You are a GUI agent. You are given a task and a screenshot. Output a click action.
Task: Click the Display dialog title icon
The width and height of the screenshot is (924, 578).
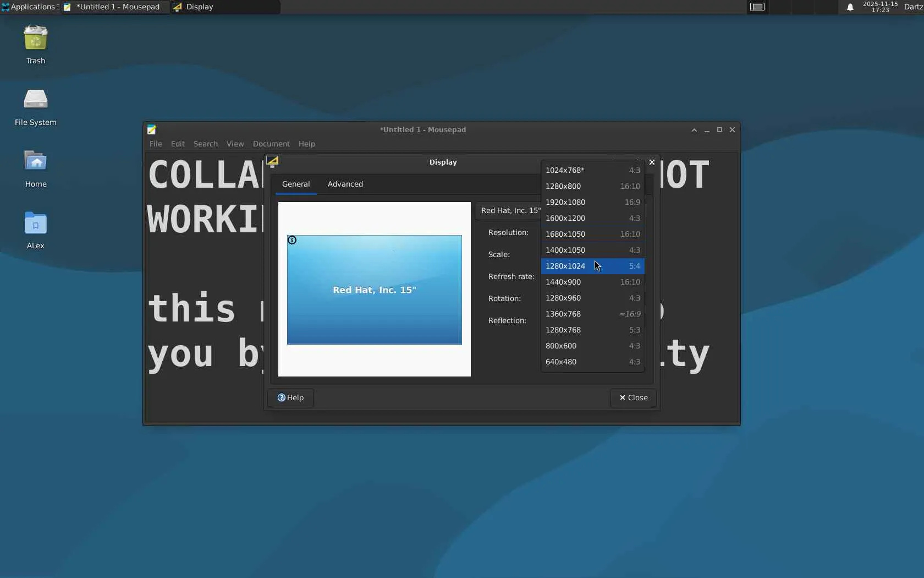[x=272, y=161]
